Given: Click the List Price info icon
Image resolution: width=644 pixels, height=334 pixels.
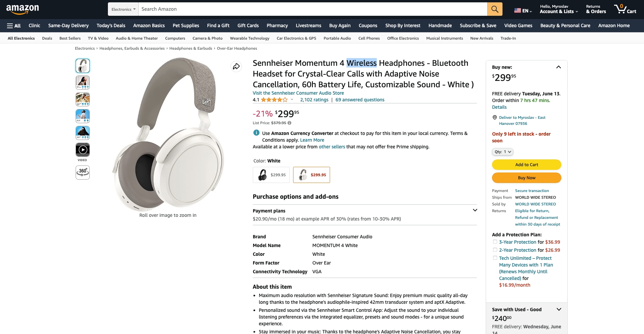Looking at the screenshot, I should (289, 123).
